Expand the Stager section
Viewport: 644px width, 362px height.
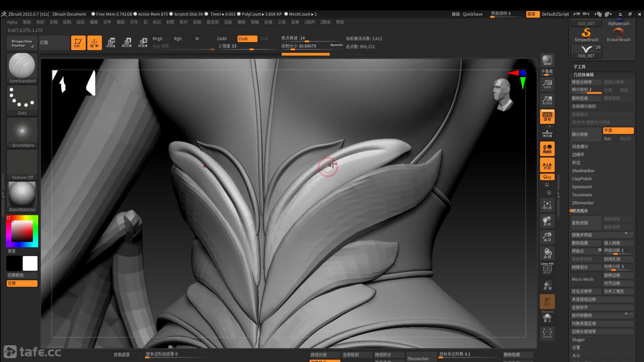click(578, 340)
